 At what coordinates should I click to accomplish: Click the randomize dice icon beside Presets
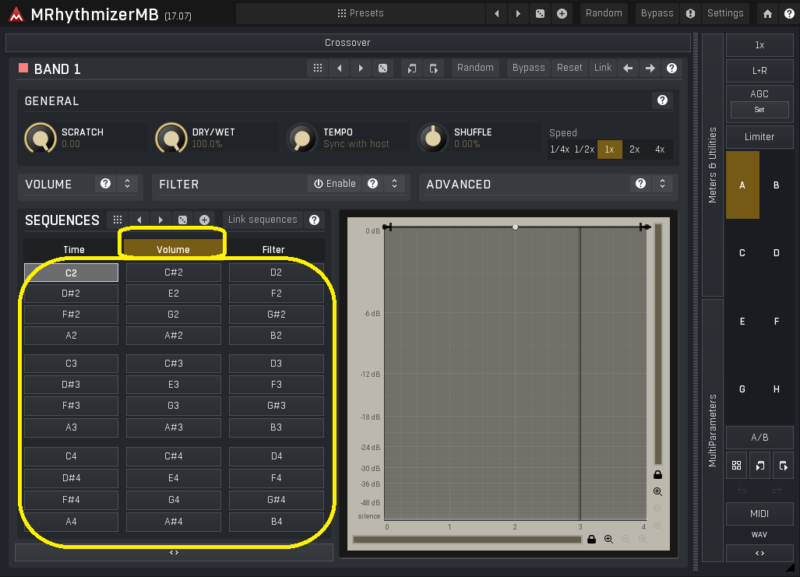point(540,14)
